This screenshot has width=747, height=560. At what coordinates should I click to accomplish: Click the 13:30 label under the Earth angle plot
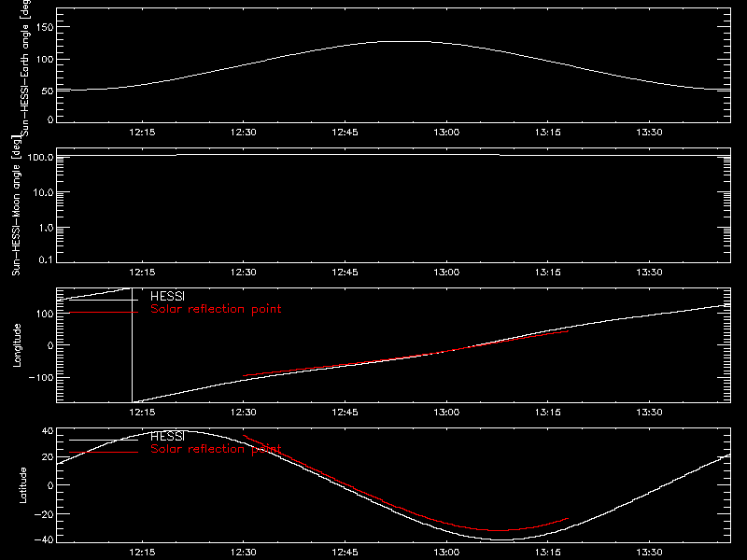[649, 132]
